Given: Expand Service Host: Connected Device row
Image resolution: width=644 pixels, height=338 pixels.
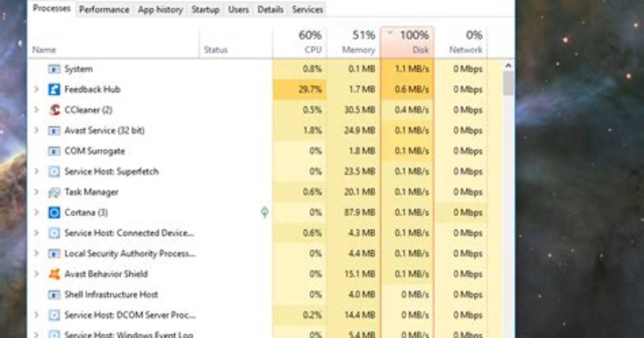Looking at the screenshot, I should (x=36, y=233).
